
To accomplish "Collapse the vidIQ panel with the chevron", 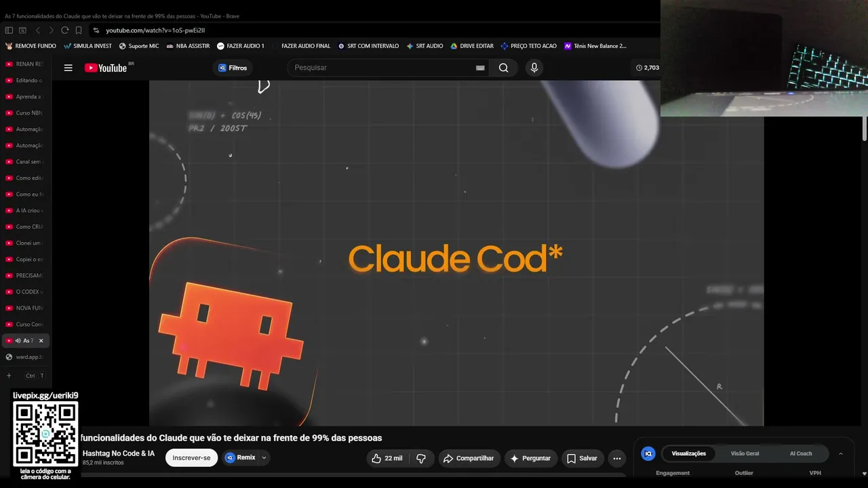I will coord(841,454).
